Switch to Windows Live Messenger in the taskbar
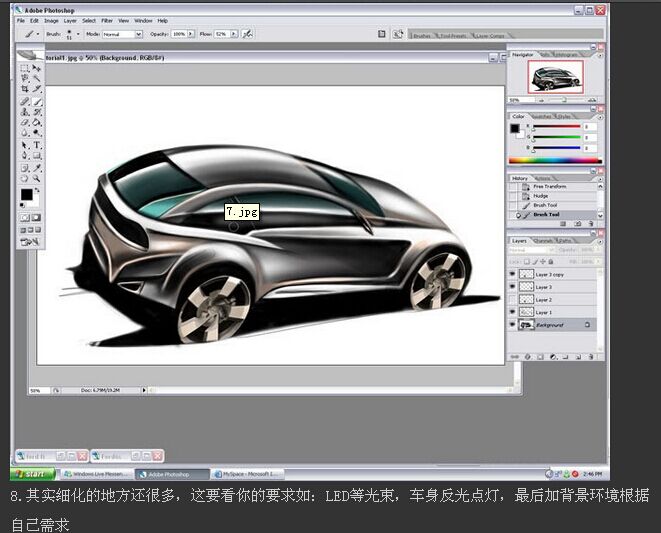661x533 pixels. point(95,474)
